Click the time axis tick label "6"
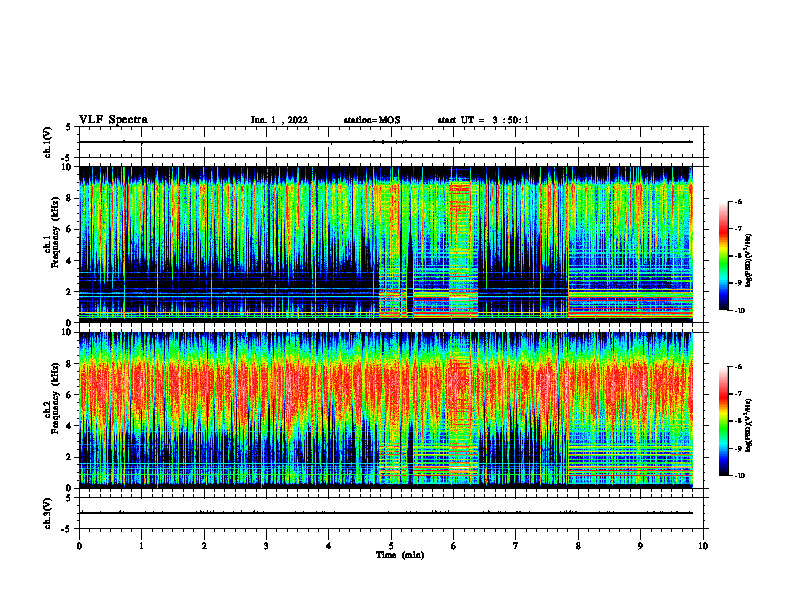The height and width of the screenshot is (612, 792). pos(454,546)
